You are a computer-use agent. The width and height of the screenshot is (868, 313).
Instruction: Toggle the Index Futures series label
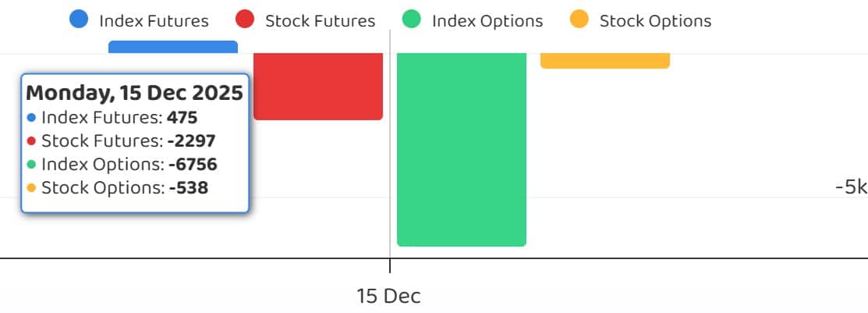point(154,21)
